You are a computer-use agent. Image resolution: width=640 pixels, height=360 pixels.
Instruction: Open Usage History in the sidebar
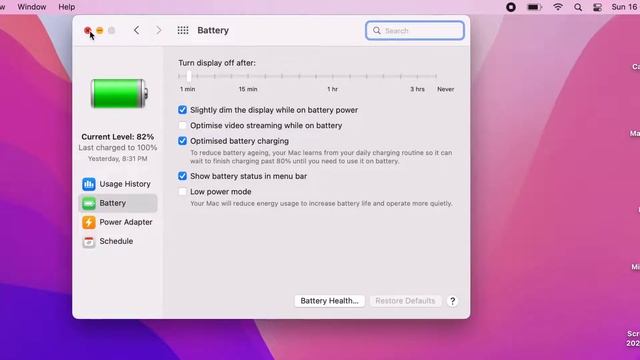(117, 184)
